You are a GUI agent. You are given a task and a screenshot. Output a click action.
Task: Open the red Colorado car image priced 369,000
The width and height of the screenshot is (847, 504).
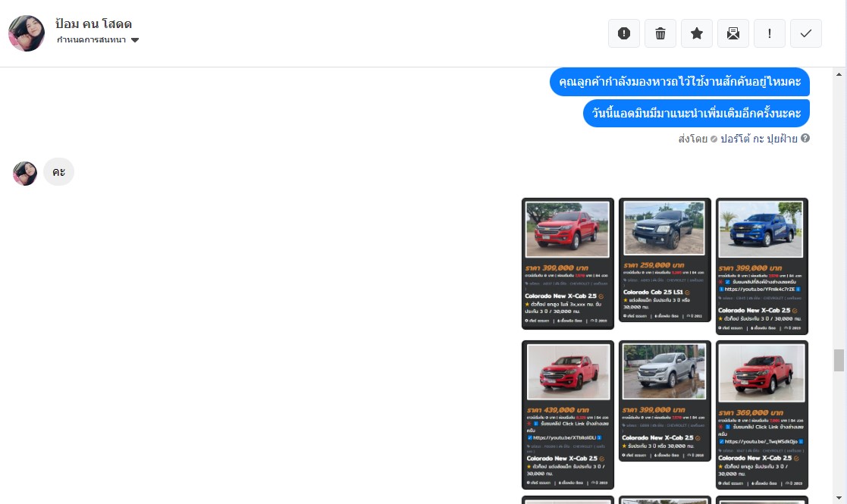coord(761,415)
